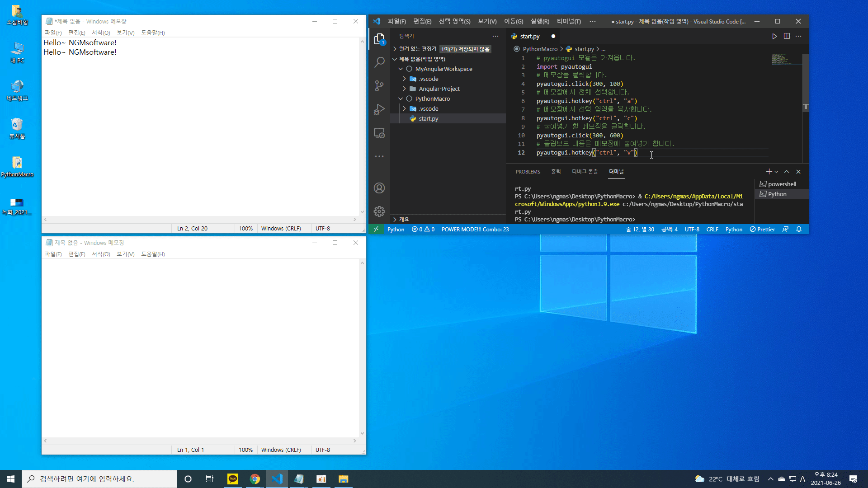The height and width of the screenshot is (488, 868).
Task: Open action center notifications on taskbar
Action: coord(853,479)
